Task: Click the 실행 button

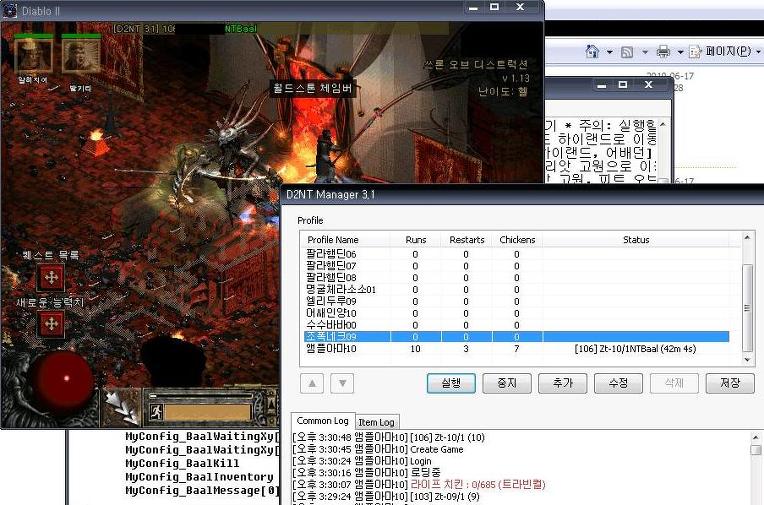Action: (x=451, y=383)
